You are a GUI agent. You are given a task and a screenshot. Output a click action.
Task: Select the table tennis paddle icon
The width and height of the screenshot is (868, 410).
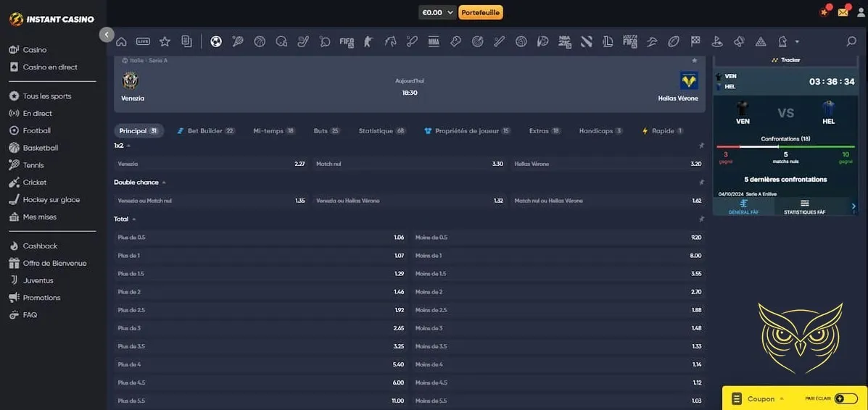pyautogui.click(x=325, y=41)
